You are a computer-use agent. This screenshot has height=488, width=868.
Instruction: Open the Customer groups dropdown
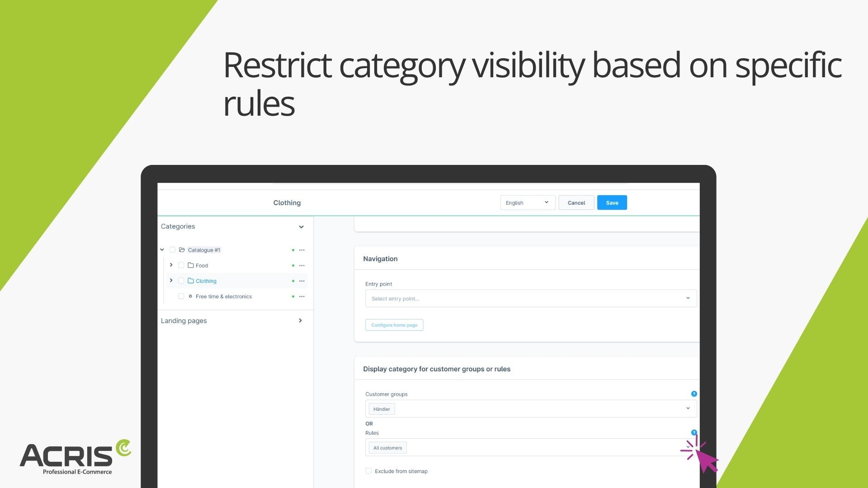pyautogui.click(x=531, y=409)
